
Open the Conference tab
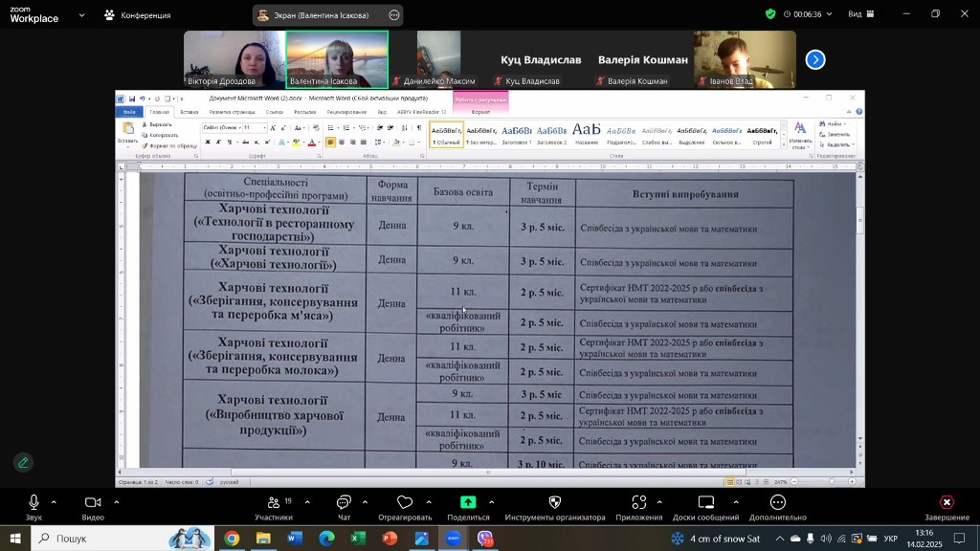click(139, 15)
